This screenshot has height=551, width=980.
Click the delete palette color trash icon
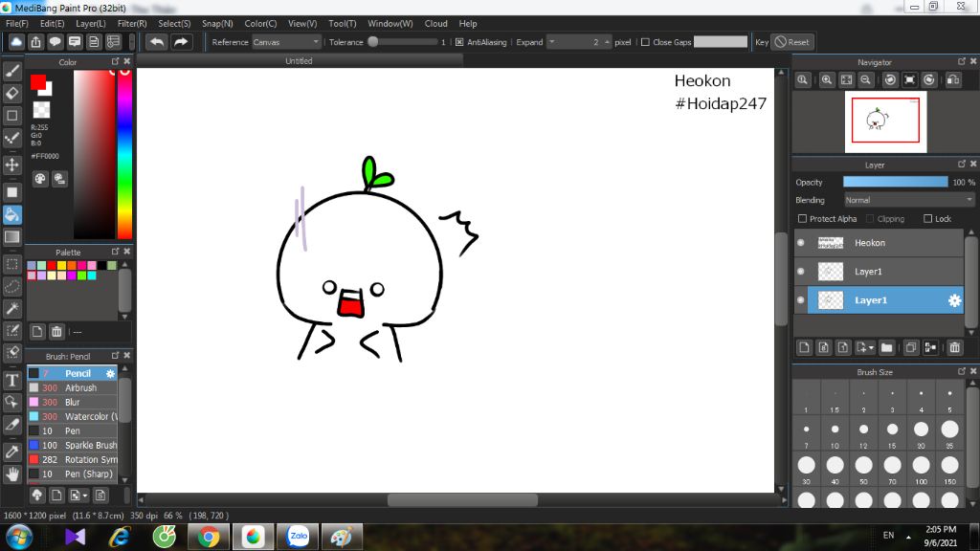[x=56, y=332]
